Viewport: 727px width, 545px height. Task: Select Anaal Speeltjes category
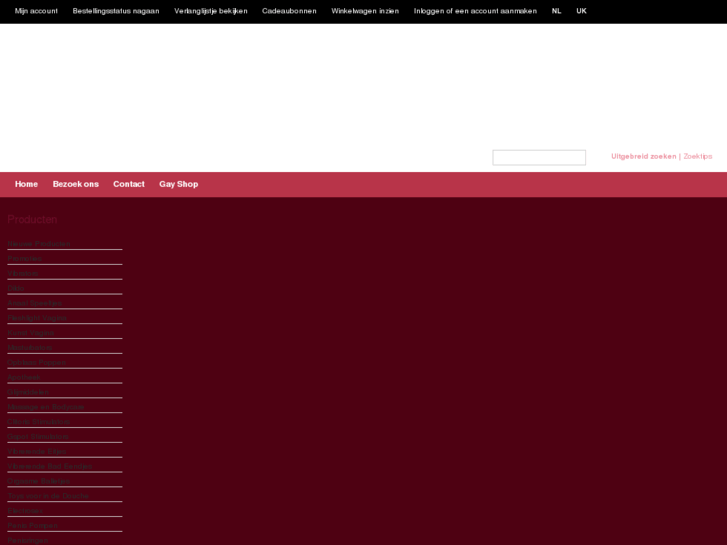tap(35, 303)
